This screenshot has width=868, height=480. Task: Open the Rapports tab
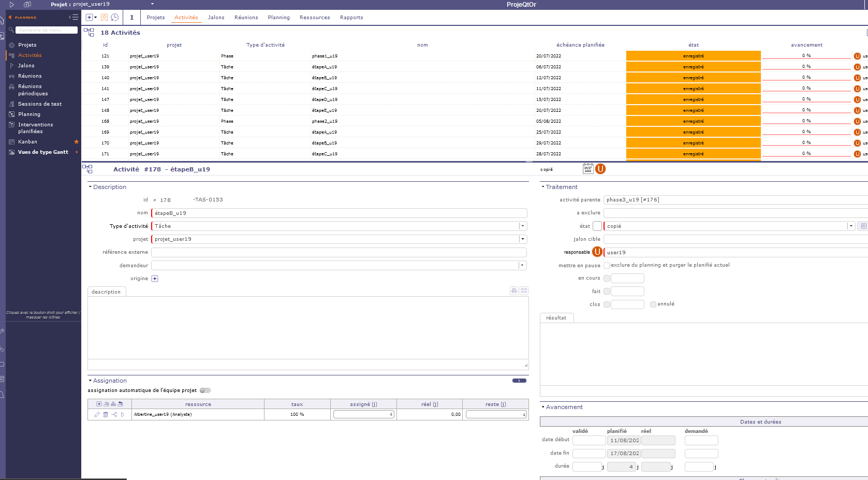(x=351, y=18)
